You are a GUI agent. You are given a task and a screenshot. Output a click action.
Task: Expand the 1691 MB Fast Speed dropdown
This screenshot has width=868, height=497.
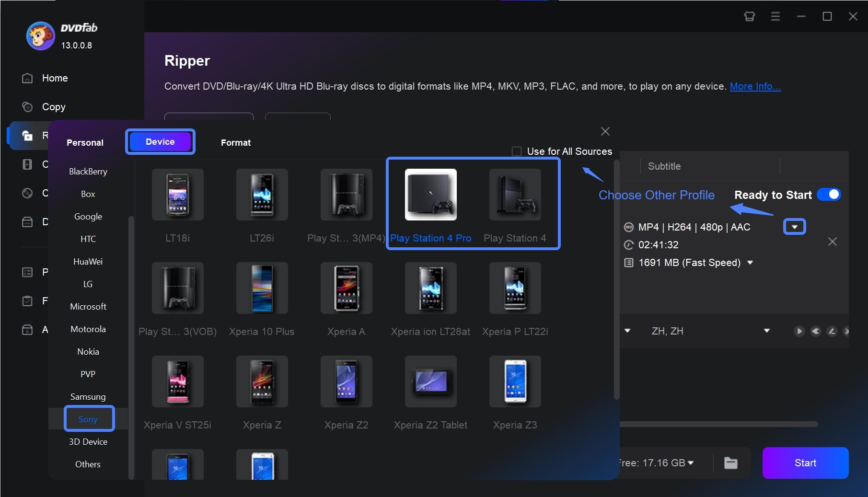pyautogui.click(x=750, y=263)
